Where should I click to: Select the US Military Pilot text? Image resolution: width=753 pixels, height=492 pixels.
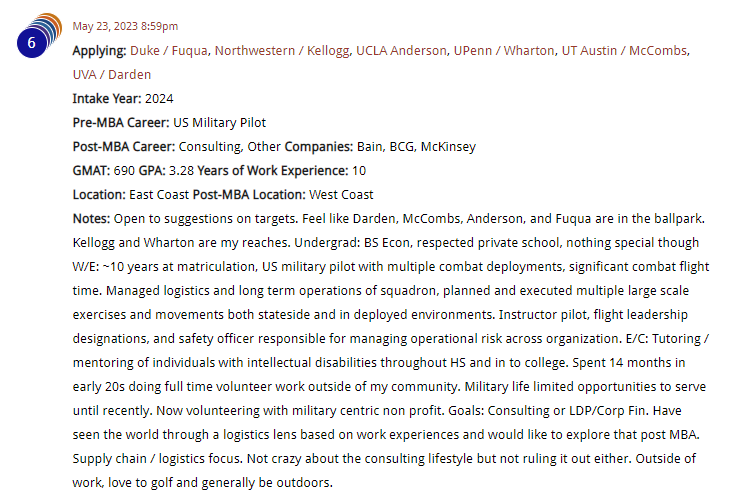click(219, 123)
